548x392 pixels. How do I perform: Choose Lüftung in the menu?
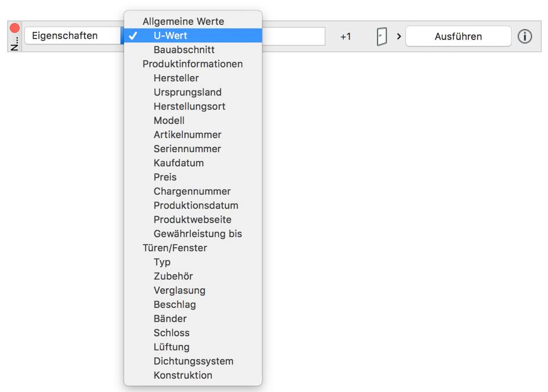[x=193, y=347]
